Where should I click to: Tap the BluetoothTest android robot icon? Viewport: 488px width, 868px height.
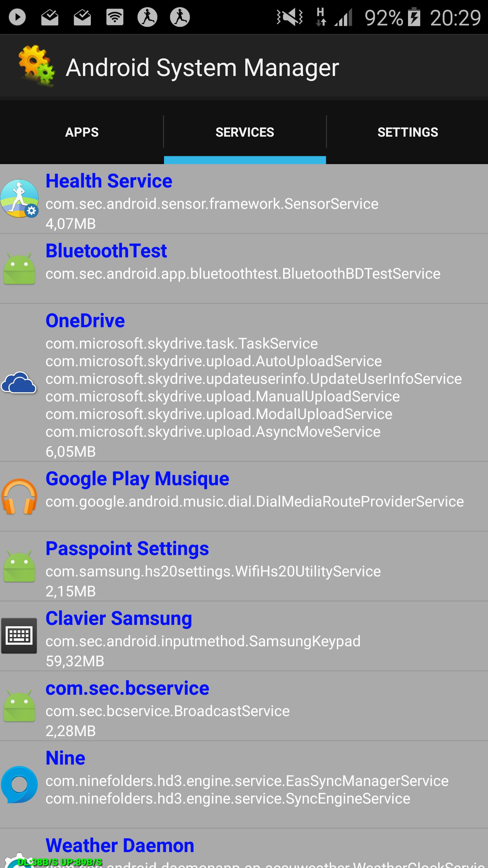[19, 269]
